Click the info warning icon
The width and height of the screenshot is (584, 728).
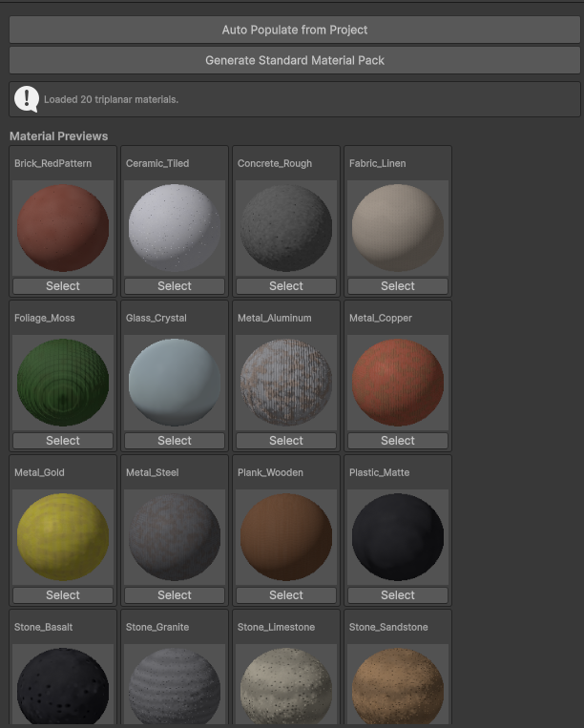coord(27,98)
